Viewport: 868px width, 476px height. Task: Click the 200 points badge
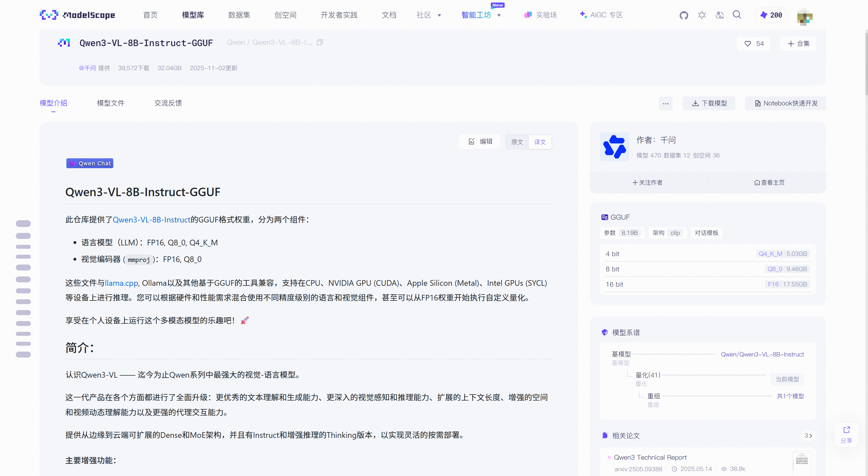771,15
